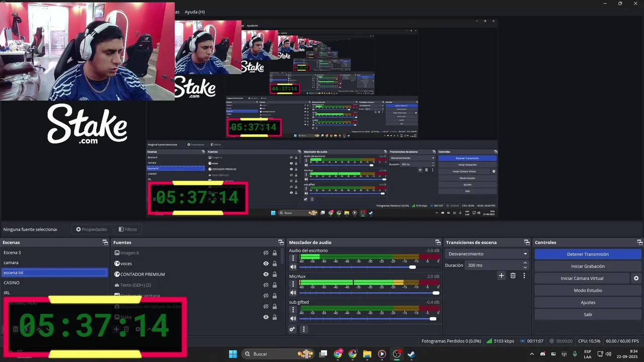The image size is (644, 362).
Task: Pop out the Transiciones de escena panel
Action: [527, 242]
